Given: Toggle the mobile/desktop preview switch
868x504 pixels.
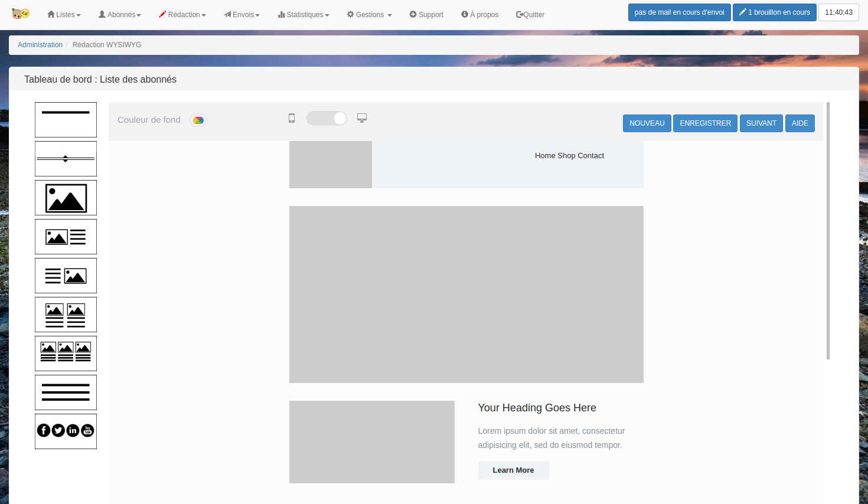Looking at the screenshot, I should click(x=327, y=119).
